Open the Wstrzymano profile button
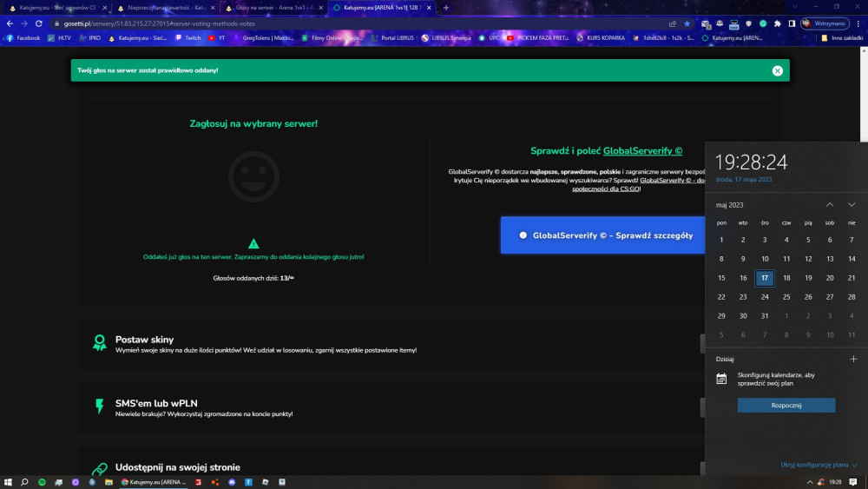The width and height of the screenshot is (868, 489). point(825,23)
